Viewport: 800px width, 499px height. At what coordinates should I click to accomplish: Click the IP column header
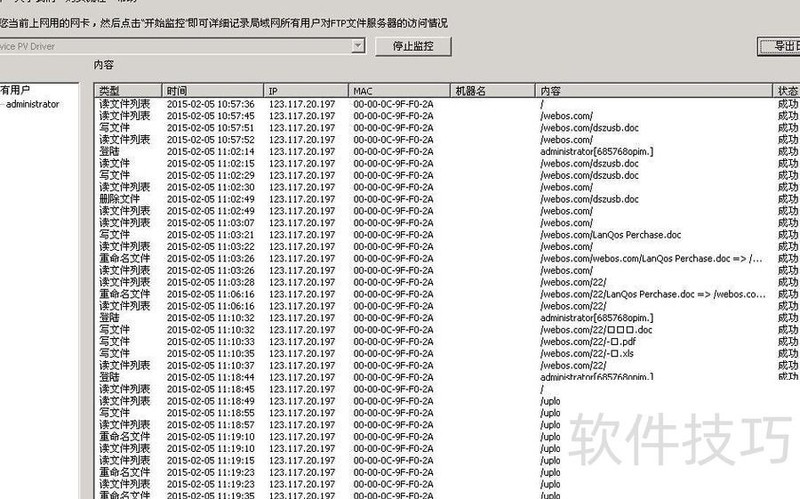click(x=305, y=91)
